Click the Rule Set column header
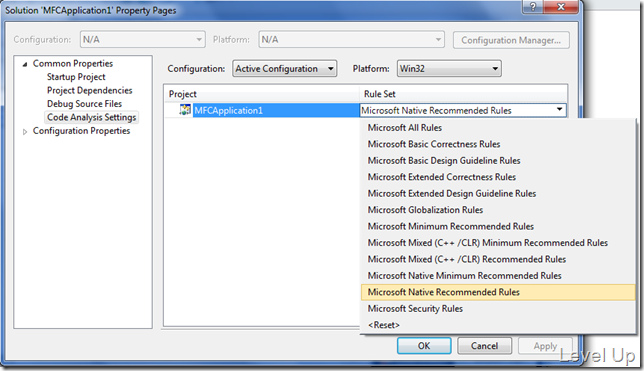The width and height of the screenshot is (644, 371). tap(464, 94)
